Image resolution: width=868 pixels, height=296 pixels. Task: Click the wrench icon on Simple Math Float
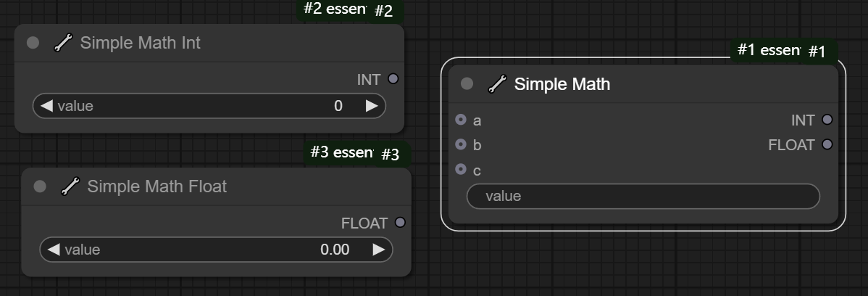pyautogui.click(x=70, y=187)
